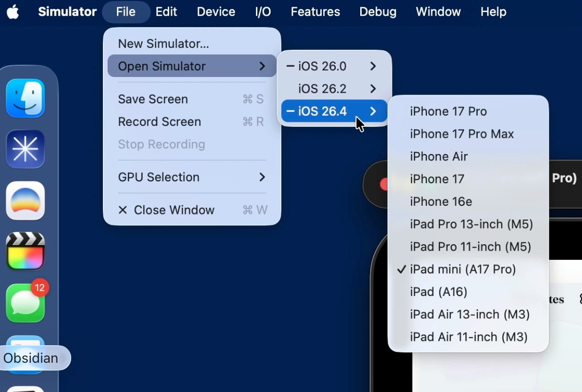This screenshot has height=392, width=582.
Task: Choose Save Screen option
Action: click(153, 99)
